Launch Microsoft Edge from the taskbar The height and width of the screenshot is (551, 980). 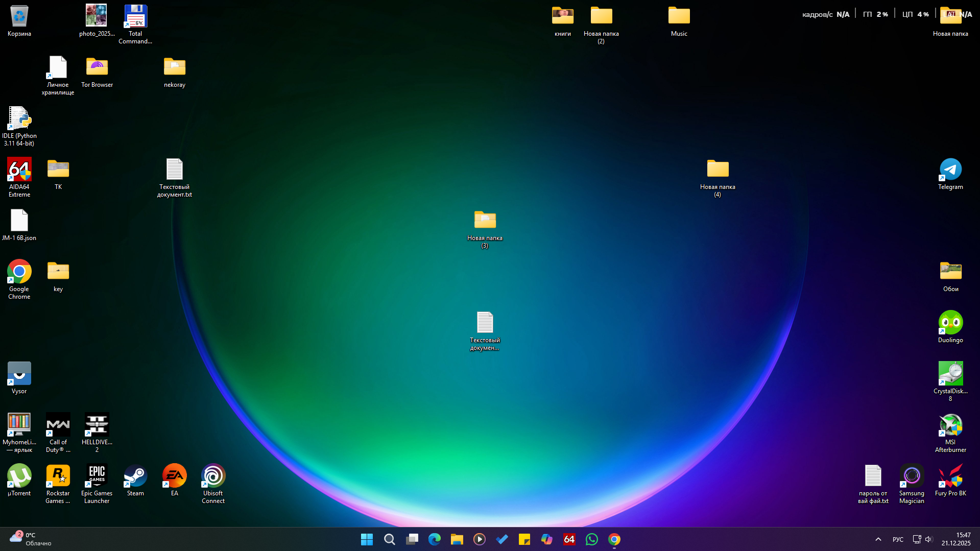coord(434,539)
